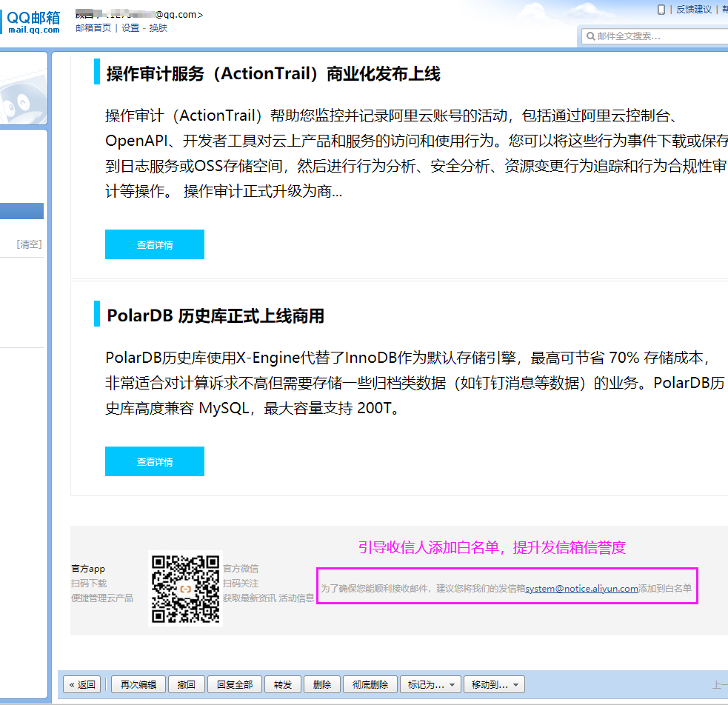Click 清空 in the sidebar
The image size is (728, 705).
coord(29,244)
